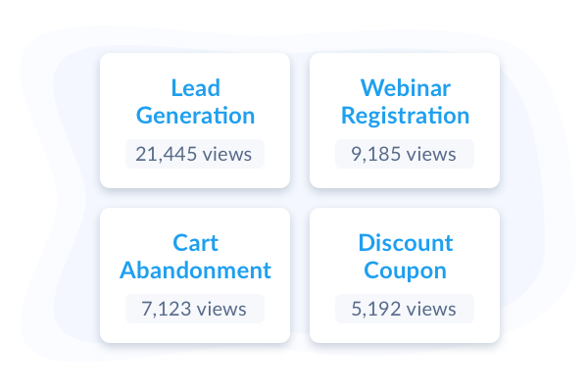Select the number 21,445
Screen dimensions: 588x392
[x=167, y=154]
